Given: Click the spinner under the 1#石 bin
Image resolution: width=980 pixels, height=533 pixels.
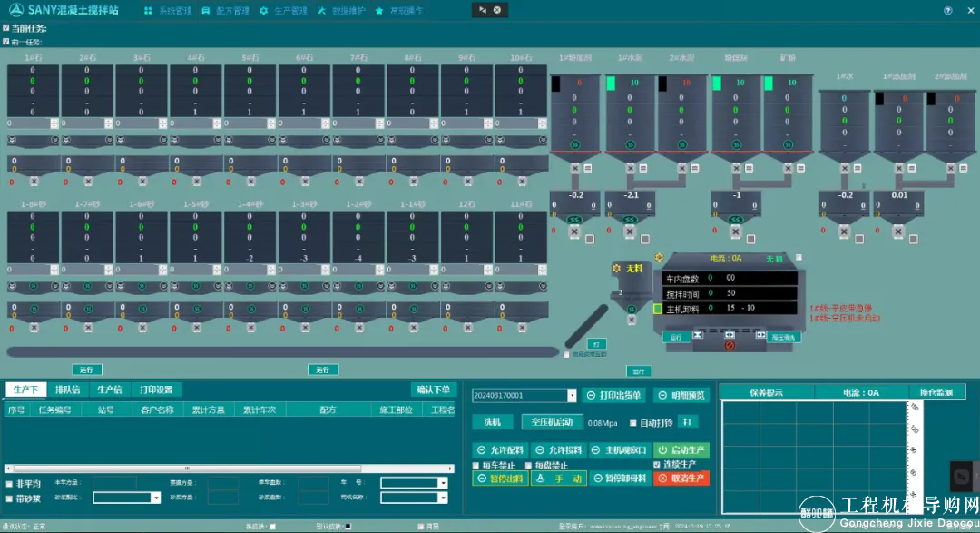Looking at the screenshot, I should (54, 123).
